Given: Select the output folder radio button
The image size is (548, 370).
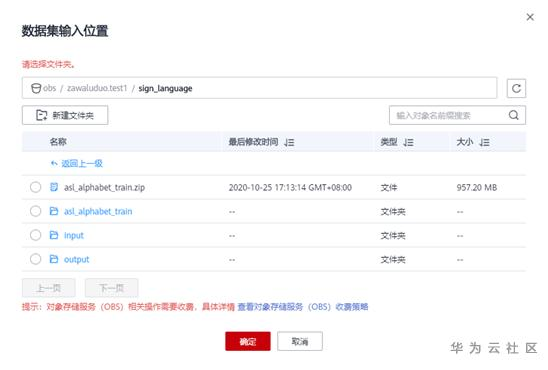Looking at the screenshot, I should point(35,259).
